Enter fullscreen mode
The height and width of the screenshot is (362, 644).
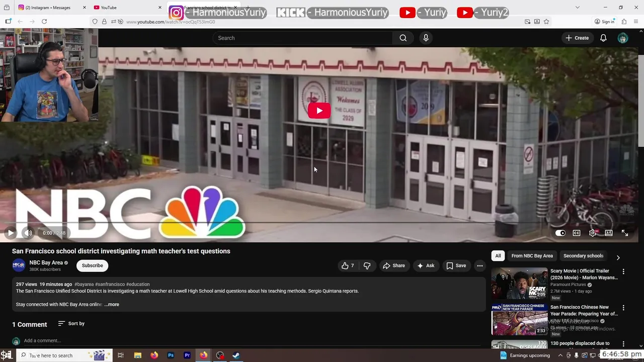pos(625,233)
